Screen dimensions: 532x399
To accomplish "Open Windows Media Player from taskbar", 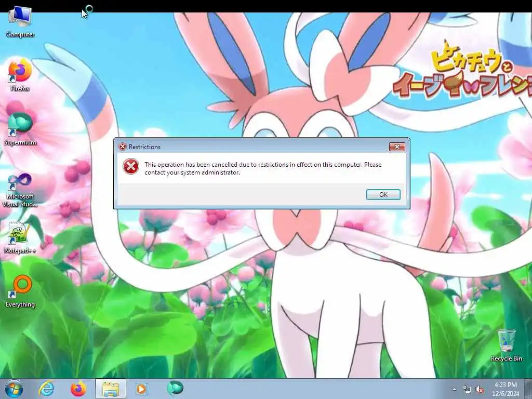I will coord(141,389).
